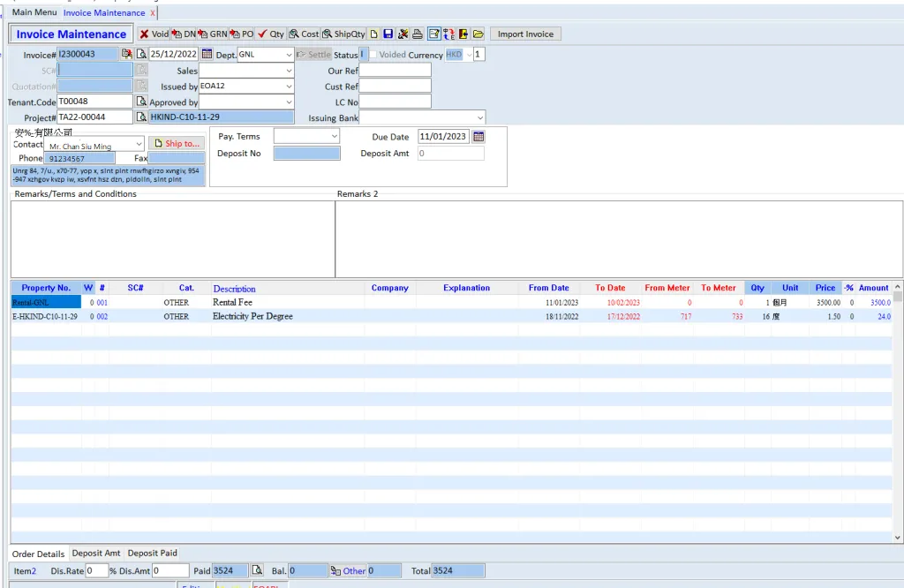
Task: Toggle the Voided checkbox
Action: click(x=373, y=55)
